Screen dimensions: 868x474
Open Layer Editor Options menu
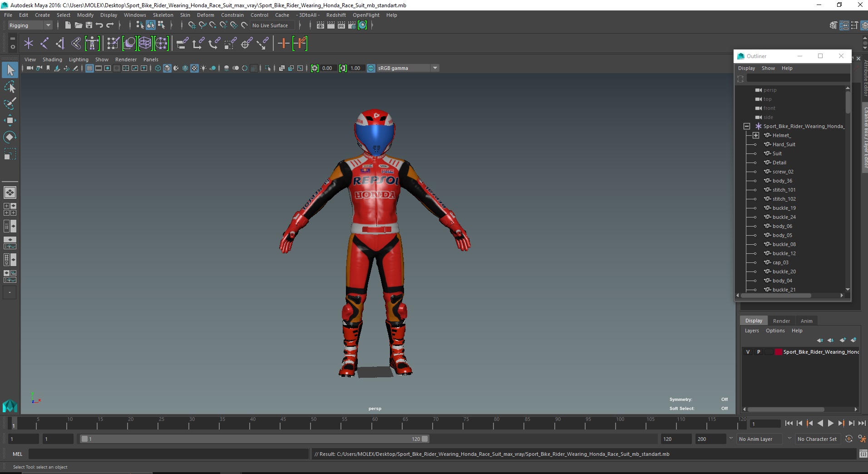click(x=775, y=331)
